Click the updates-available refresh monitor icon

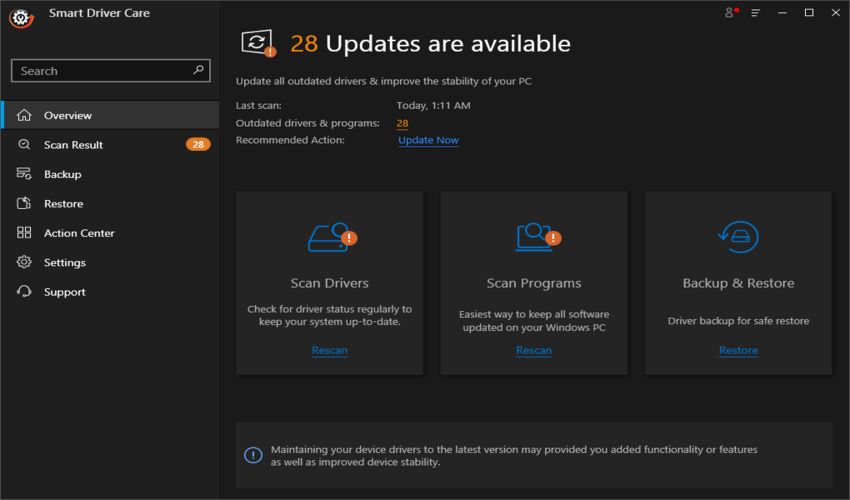(259, 43)
